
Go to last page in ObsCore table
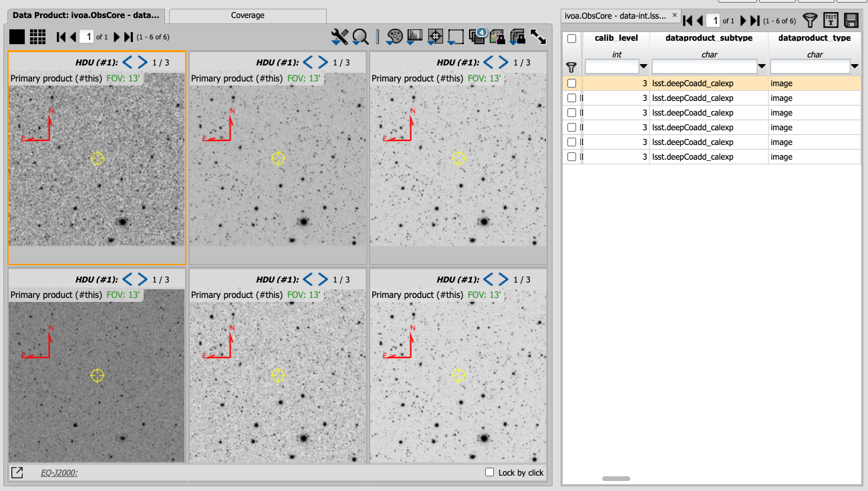click(756, 20)
